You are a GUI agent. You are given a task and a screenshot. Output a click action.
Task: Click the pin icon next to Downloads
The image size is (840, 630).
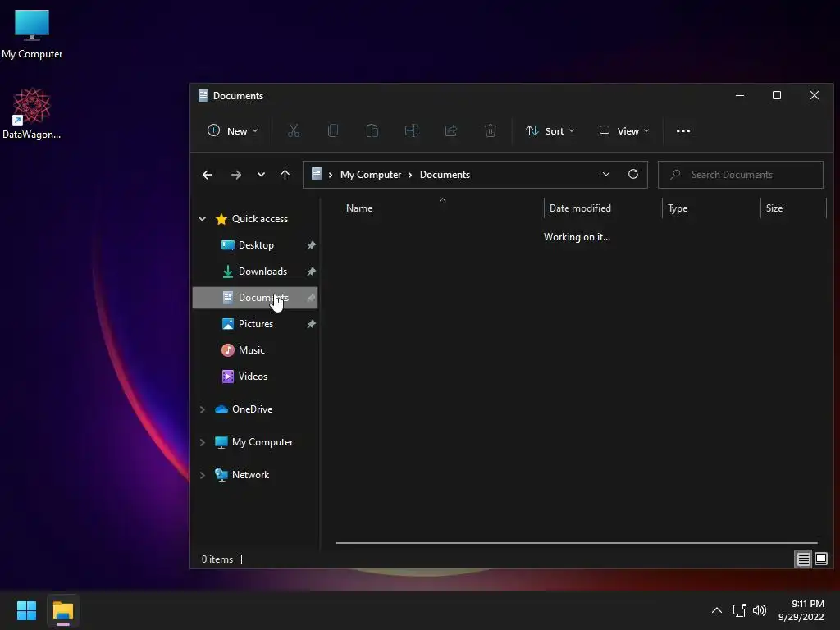(311, 272)
